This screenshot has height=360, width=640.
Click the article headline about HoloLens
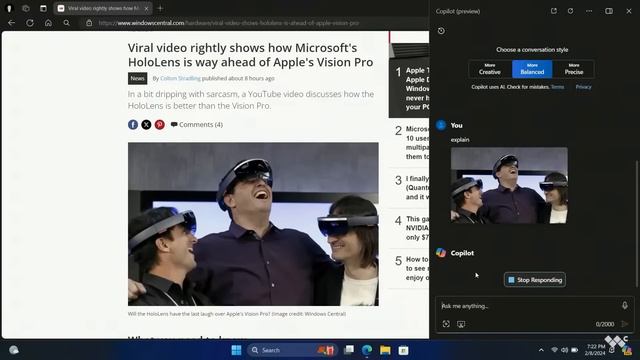click(250, 55)
